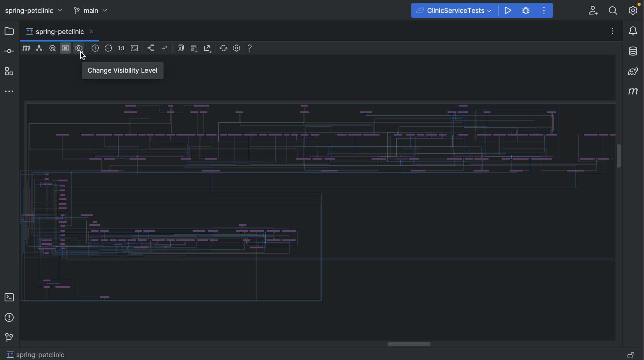Open the editor tabs options menu
Screen dimensions: 644x360
[x=612, y=31]
